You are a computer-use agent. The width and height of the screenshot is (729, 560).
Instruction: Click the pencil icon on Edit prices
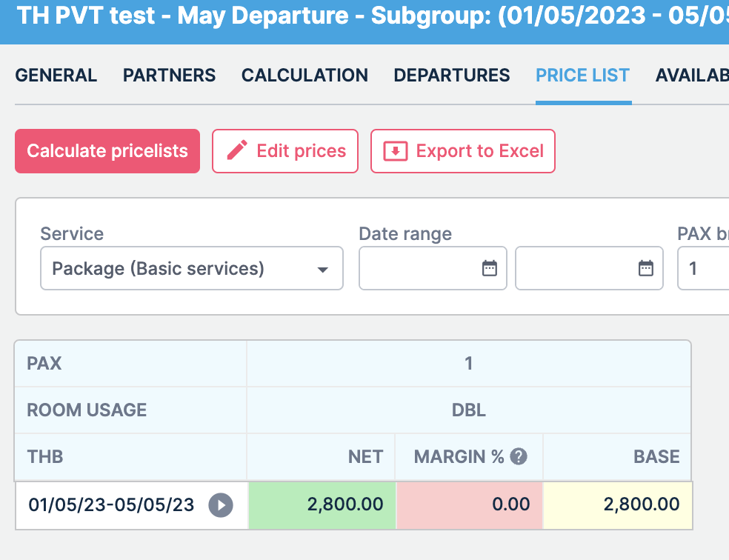coord(237,150)
